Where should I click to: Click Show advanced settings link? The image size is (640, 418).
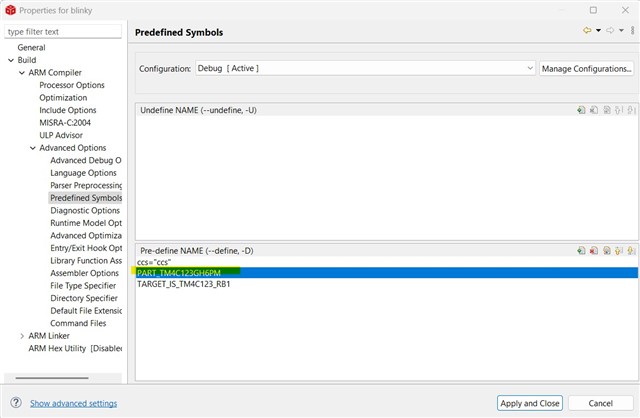click(x=73, y=403)
